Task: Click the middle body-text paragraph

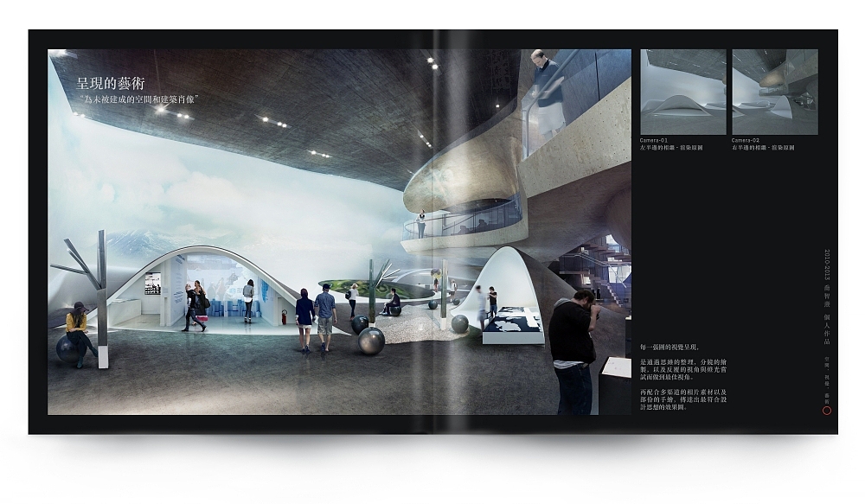Action: [683, 369]
